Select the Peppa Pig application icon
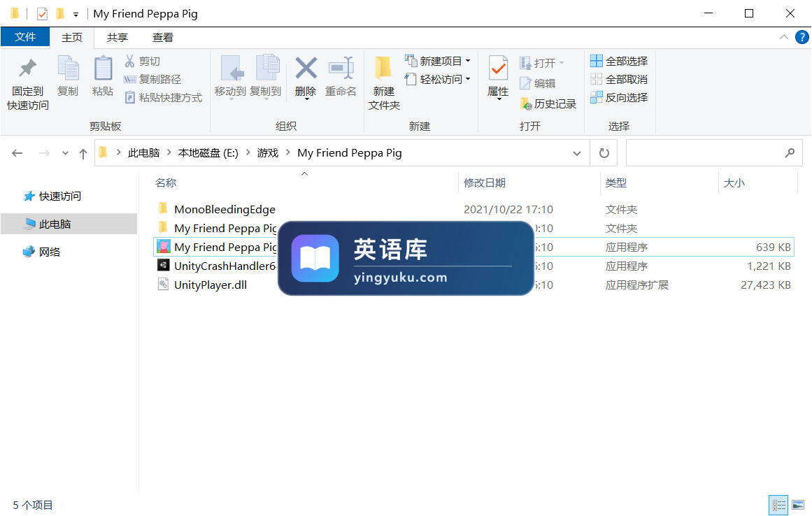Image resolution: width=812 pixels, height=516 pixels. pyautogui.click(x=163, y=247)
